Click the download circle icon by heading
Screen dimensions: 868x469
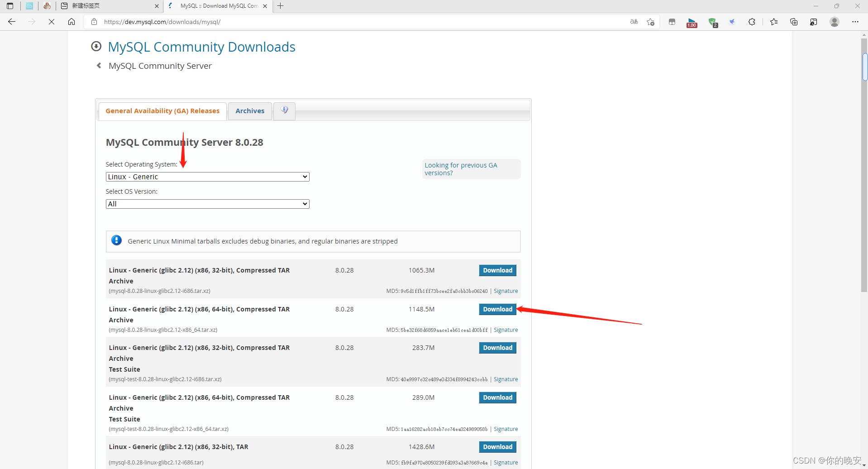coord(96,46)
